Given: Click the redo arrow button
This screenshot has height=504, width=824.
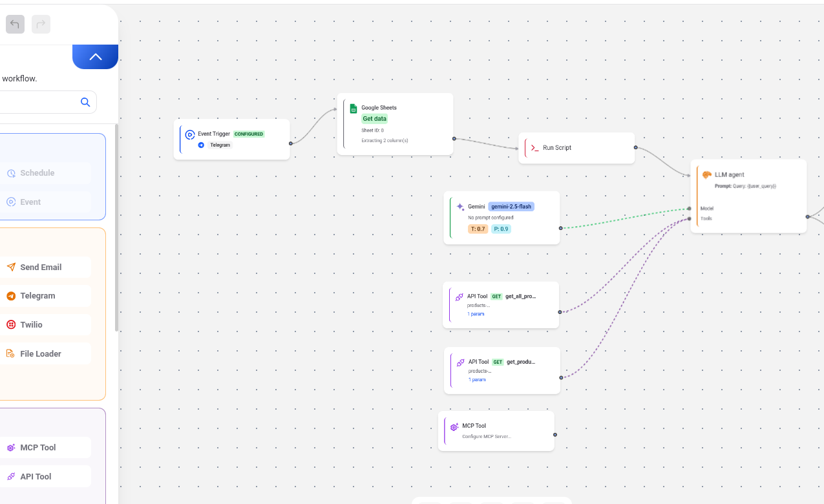Looking at the screenshot, I should pos(41,25).
